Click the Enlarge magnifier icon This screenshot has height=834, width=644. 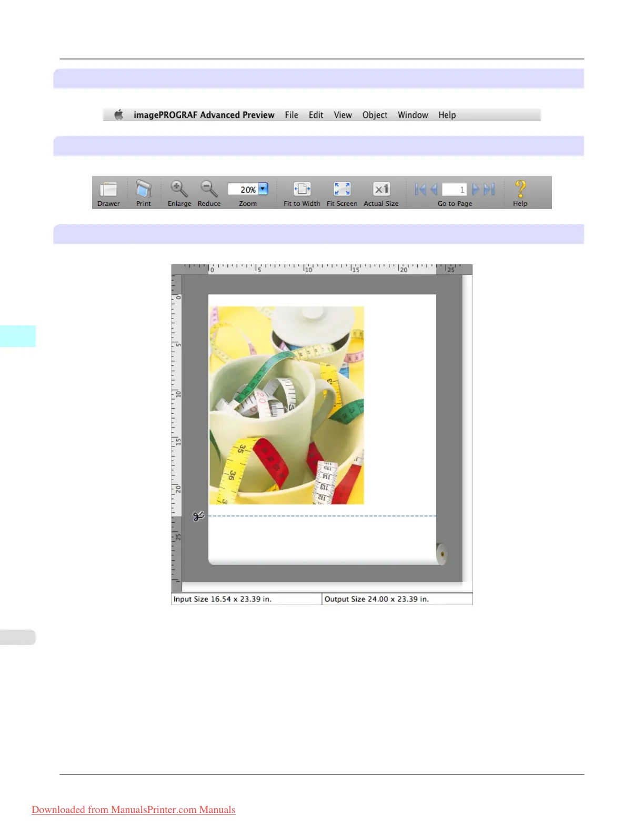179,188
